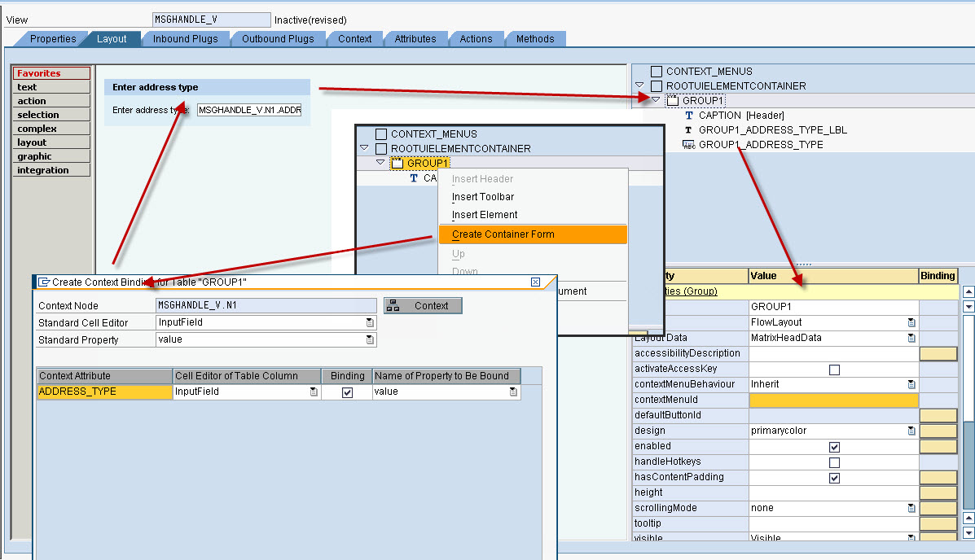Viewport: 975px width, 560px height.
Task: Open the Standard Cell Editor dropdown
Action: pos(369,322)
